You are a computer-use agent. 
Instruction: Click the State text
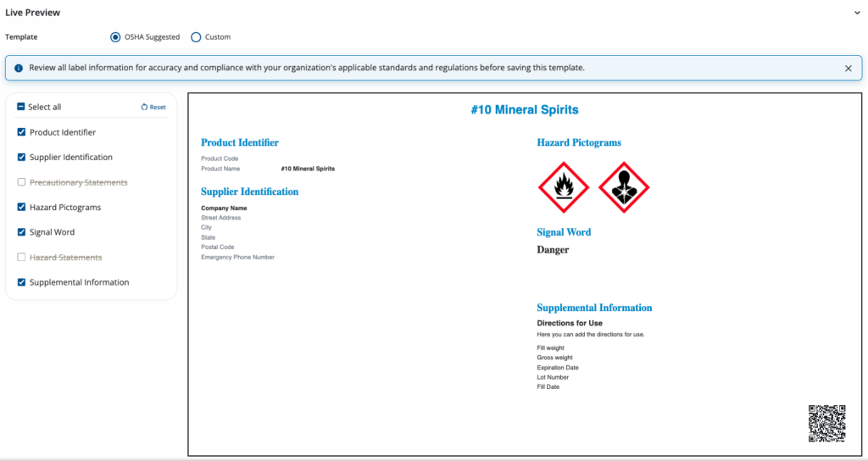(208, 237)
